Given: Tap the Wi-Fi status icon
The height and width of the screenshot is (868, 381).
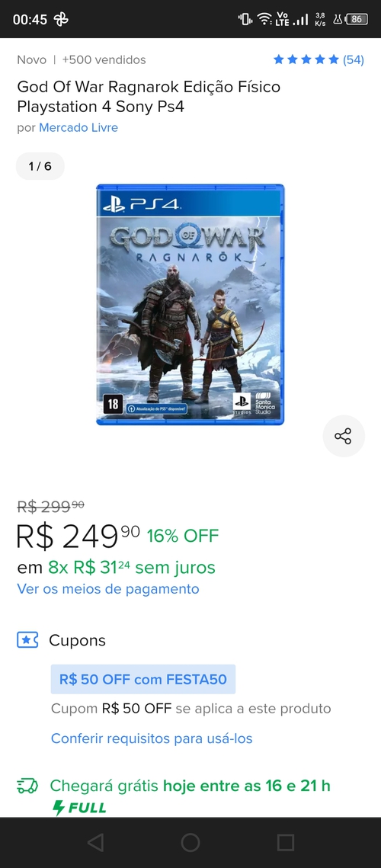Looking at the screenshot, I should [265, 19].
